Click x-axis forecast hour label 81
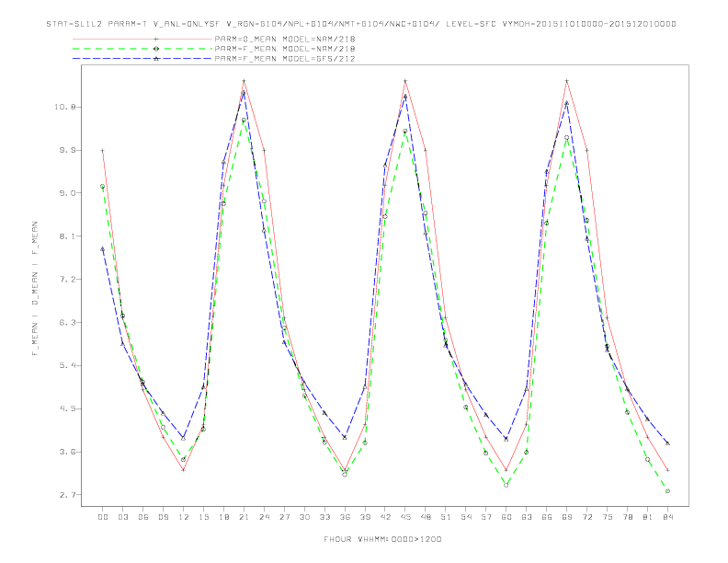 point(648,517)
